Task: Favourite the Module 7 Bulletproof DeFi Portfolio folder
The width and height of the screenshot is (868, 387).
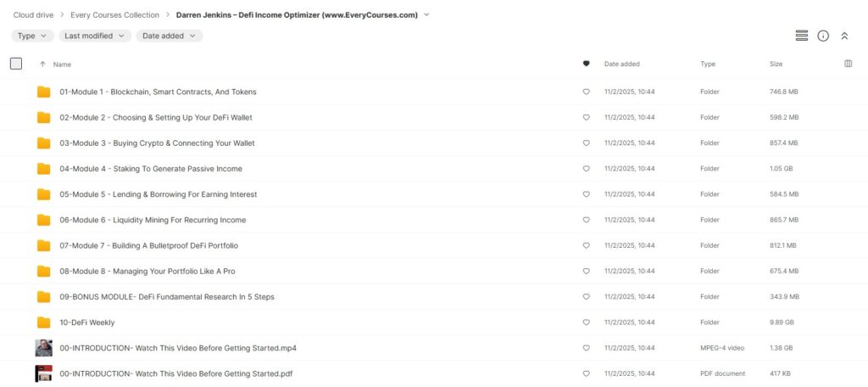Action: pos(586,245)
